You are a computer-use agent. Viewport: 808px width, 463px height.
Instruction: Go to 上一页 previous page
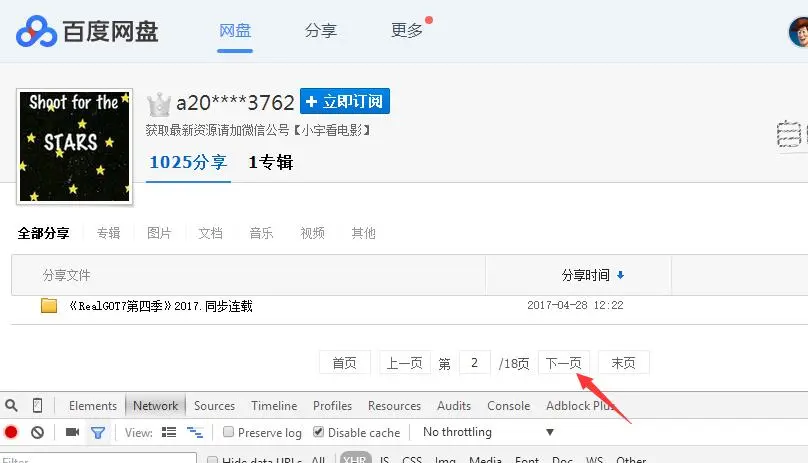(x=405, y=362)
